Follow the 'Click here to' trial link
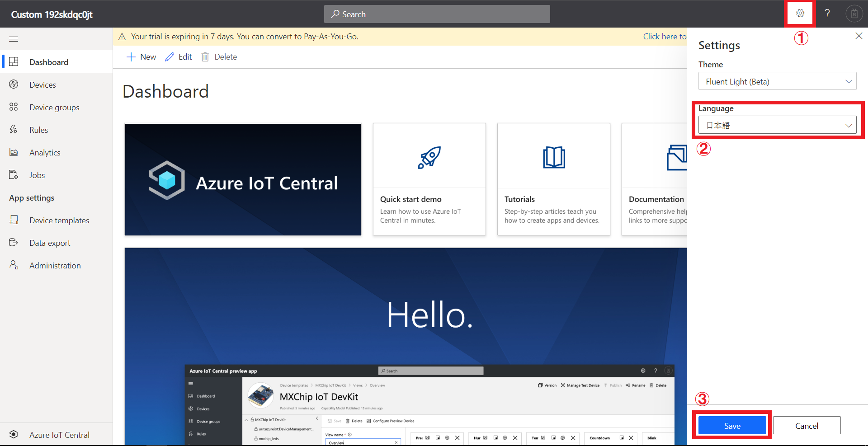 665,37
